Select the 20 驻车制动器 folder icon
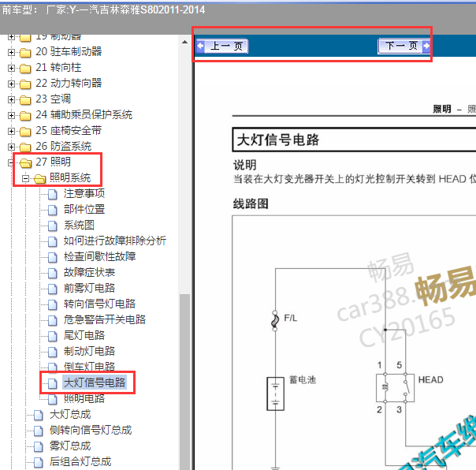476x470 pixels. (25, 53)
